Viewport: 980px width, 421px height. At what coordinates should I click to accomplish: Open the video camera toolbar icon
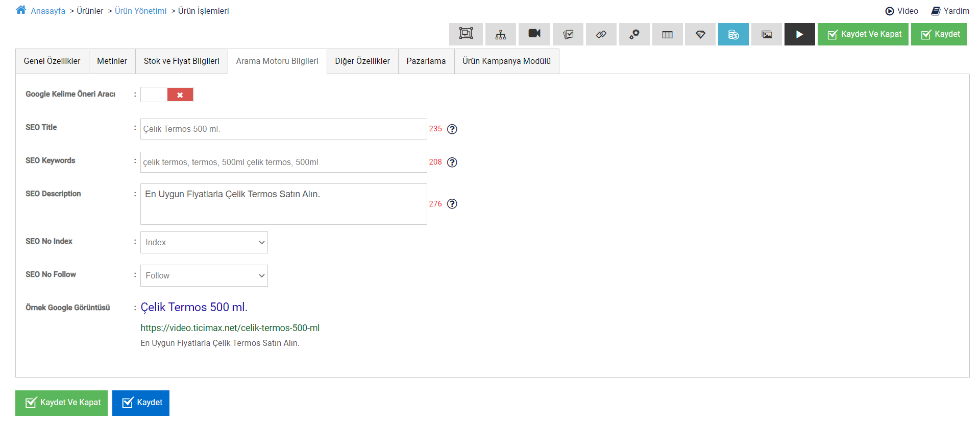[534, 34]
